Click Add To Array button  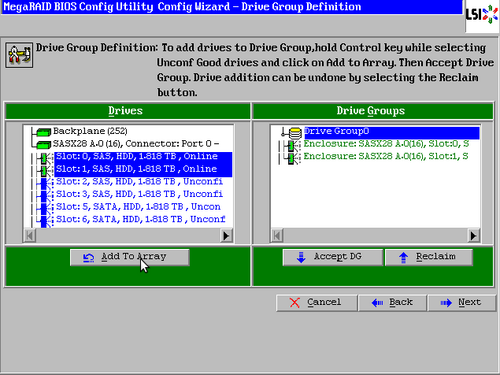(x=130, y=257)
